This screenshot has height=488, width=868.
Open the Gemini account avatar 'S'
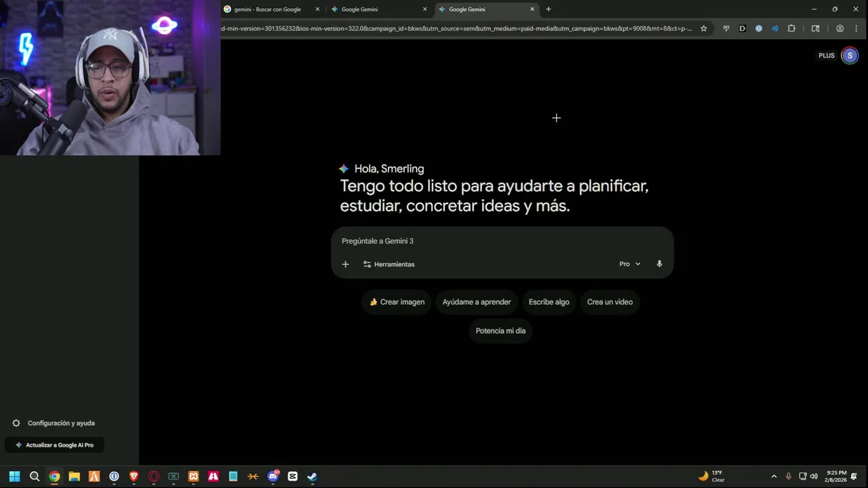[x=850, y=56]
